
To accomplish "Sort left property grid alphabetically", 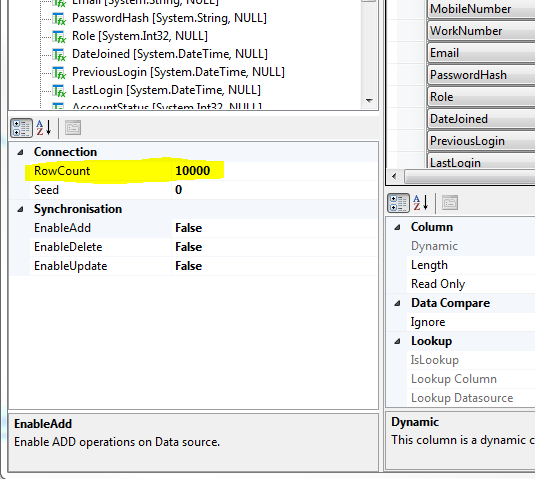I will (x=44, y=128).
